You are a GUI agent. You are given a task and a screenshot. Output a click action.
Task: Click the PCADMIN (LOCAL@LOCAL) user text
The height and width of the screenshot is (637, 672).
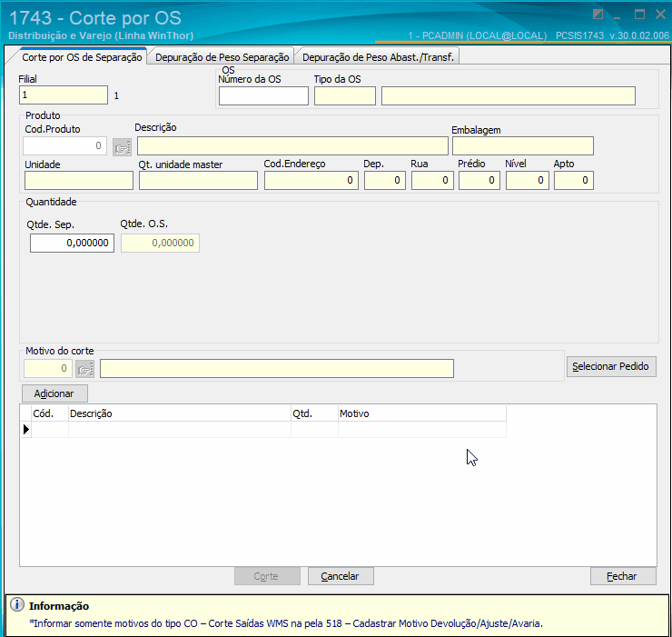[477, 35]
